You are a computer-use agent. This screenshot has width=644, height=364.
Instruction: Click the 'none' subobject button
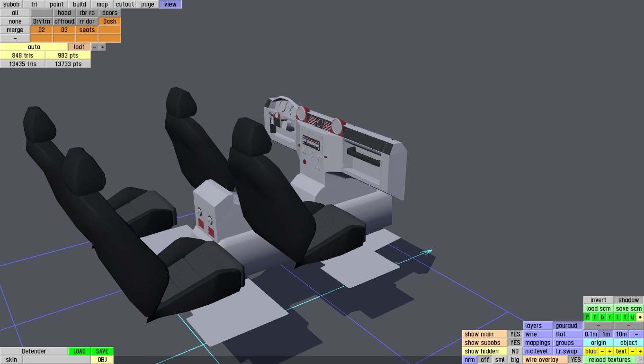coord(15,21)
